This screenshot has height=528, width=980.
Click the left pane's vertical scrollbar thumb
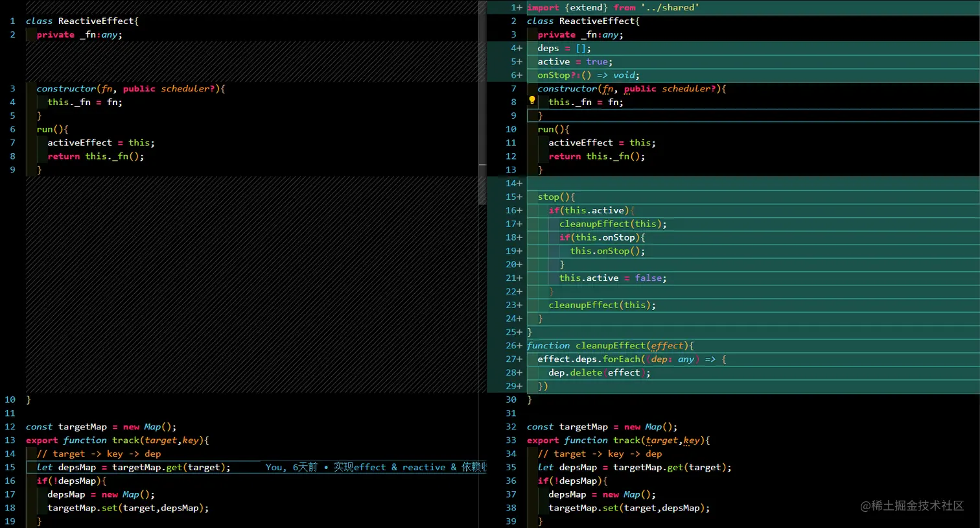(482, 102)
